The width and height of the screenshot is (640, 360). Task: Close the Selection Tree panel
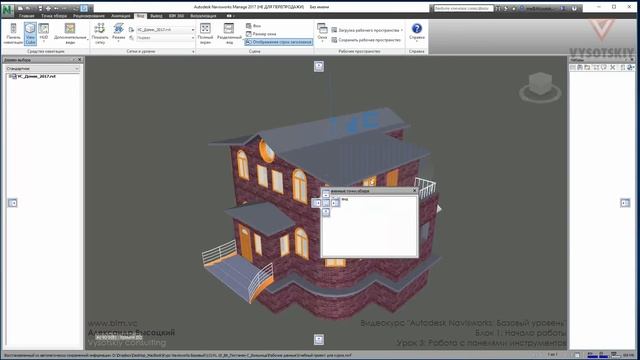pyautogui.click(x=80, y=60)
